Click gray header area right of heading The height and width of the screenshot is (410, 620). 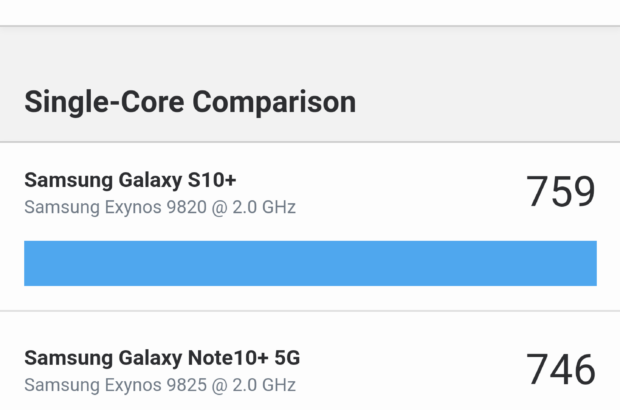click(x=490, y=100)
